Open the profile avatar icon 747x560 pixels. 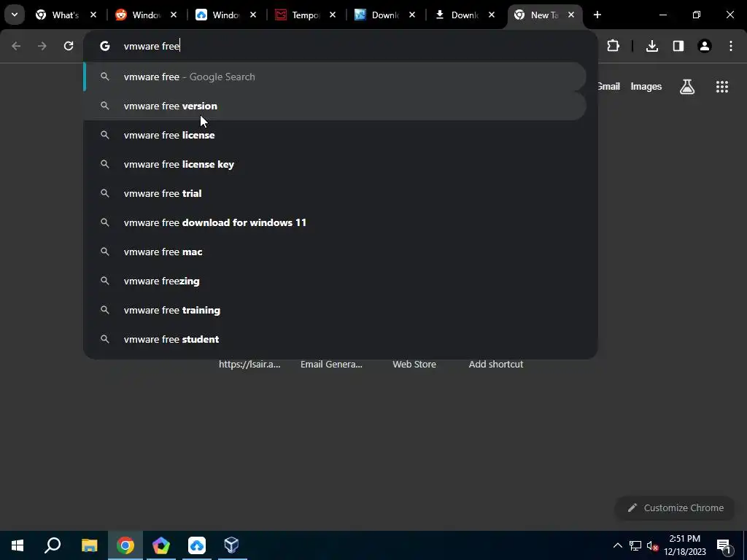pyautogui.click(x=705, y=46)
